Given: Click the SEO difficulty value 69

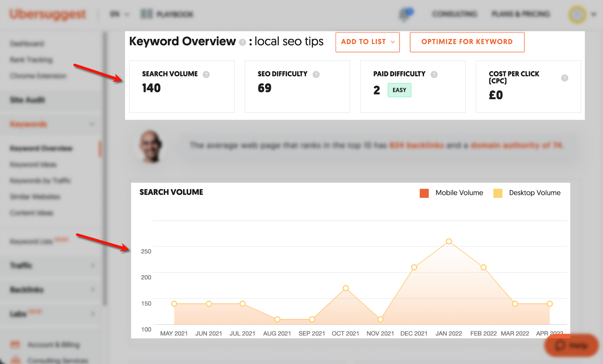Looking at the screenshot, I should (265, 88).
